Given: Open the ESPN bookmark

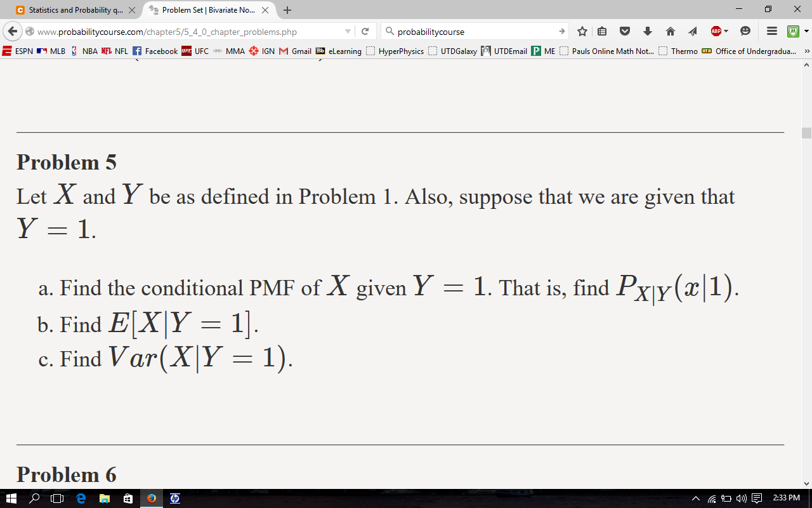Looking at the screenshot, I should tap(18, 51).
